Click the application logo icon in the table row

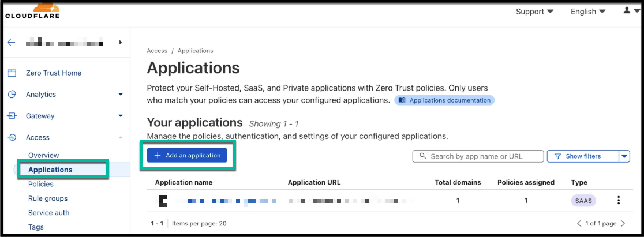pos(163,201)
